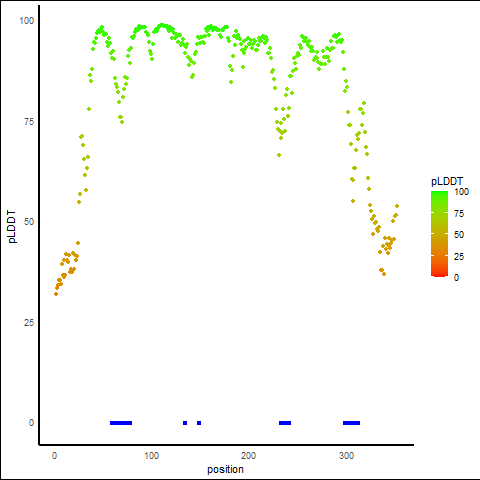Click the pLDDT legend color gradient bar
480x480 pixels.
[439, 234]
